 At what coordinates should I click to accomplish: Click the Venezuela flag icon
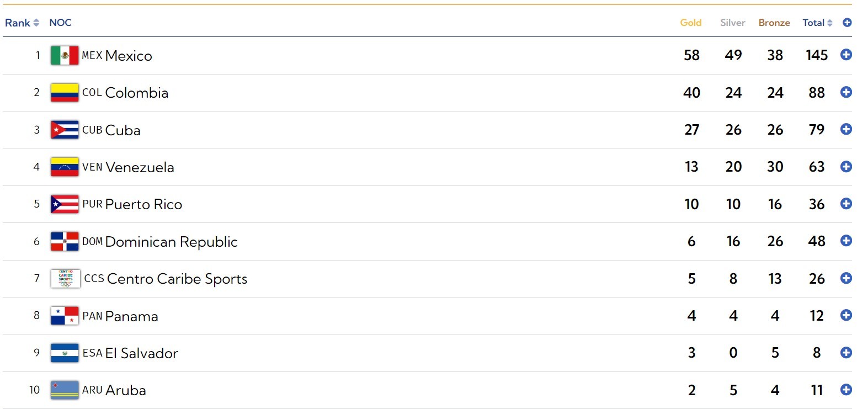pyautogui.click(x=65, y=167)
